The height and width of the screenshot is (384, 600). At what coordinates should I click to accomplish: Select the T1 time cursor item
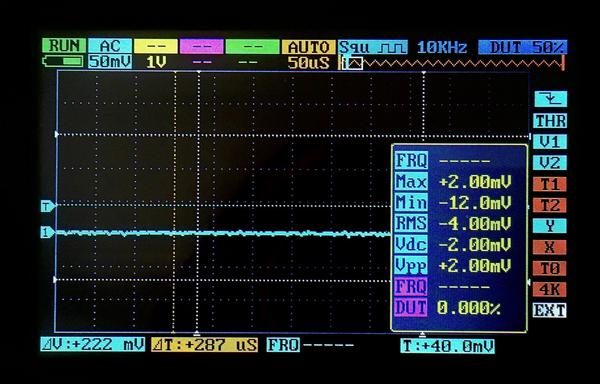click(x=550, y=184)
